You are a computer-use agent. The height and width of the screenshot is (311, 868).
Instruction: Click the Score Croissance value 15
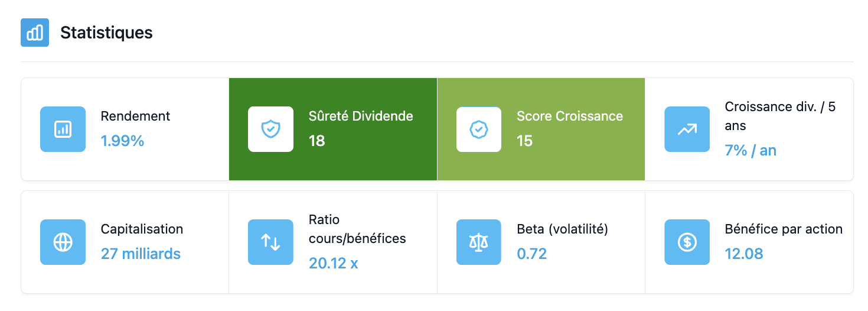(524, 141)
